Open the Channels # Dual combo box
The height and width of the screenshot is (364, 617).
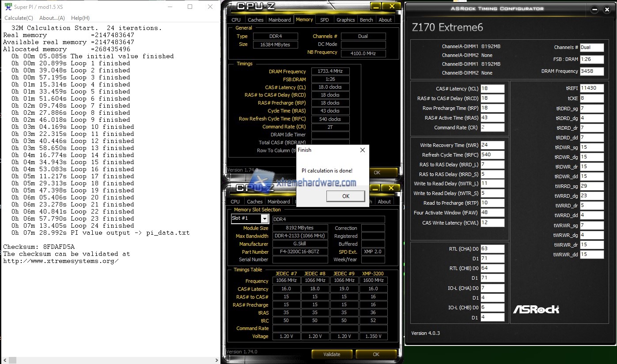[363, 36]
